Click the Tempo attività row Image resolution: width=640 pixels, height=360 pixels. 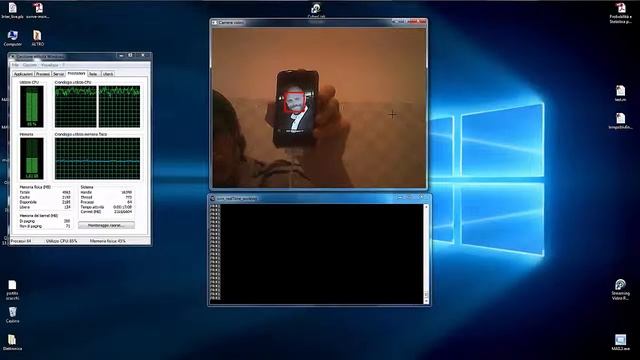pyautogui.click(x=106, y=207)
